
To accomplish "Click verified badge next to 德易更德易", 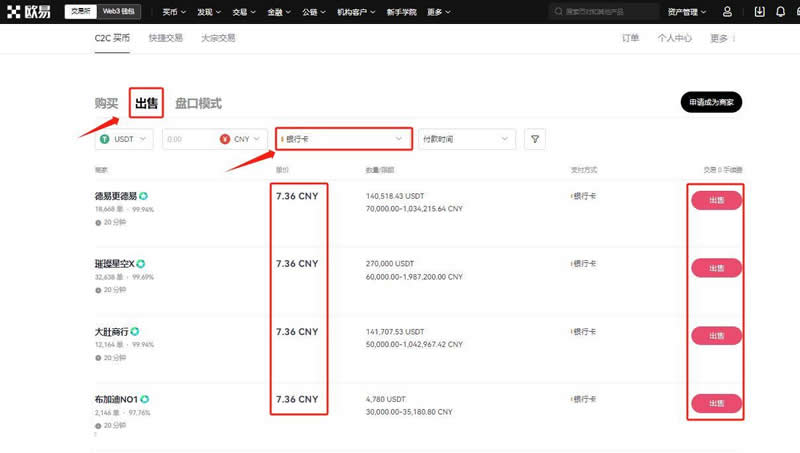I will tap(144, 196).
